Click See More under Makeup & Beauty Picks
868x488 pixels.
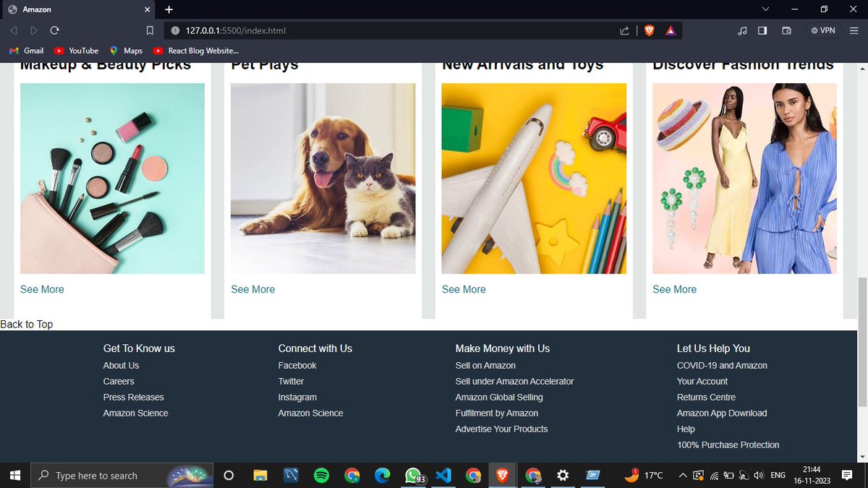[42, 289]
